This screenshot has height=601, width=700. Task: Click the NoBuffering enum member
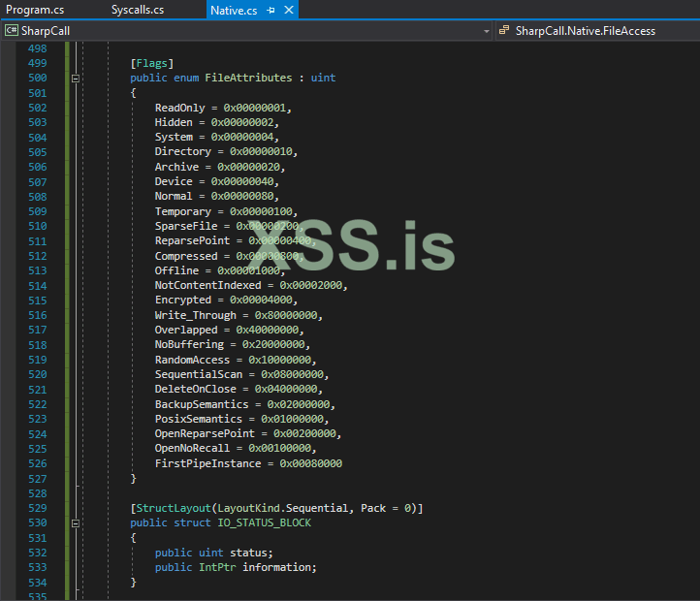point(189,345)
